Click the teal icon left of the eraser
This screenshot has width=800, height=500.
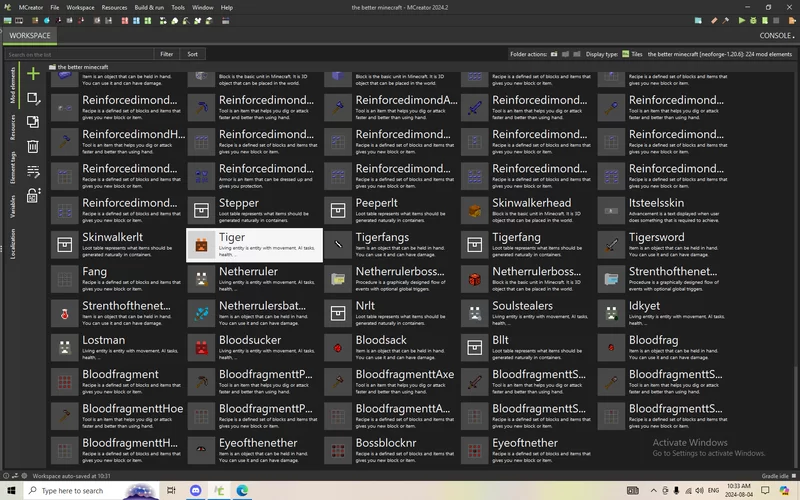[x=698, y=20]
